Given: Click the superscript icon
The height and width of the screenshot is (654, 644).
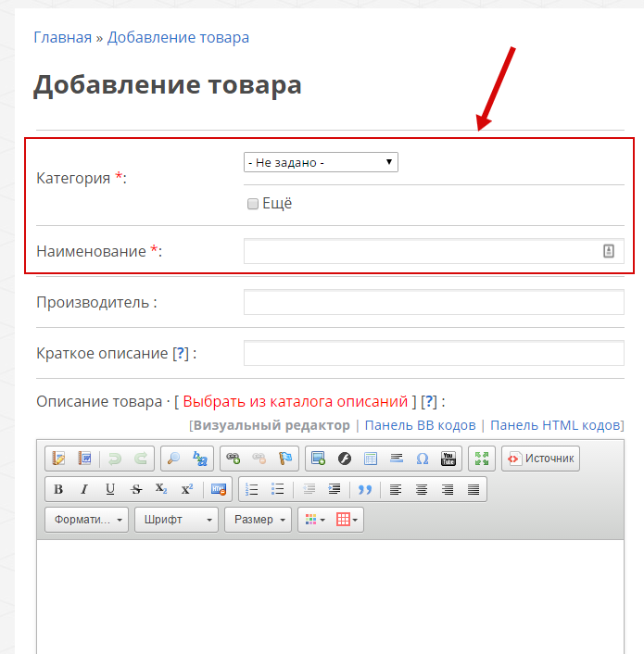Looking at the screenshot, I should (187, 489).
